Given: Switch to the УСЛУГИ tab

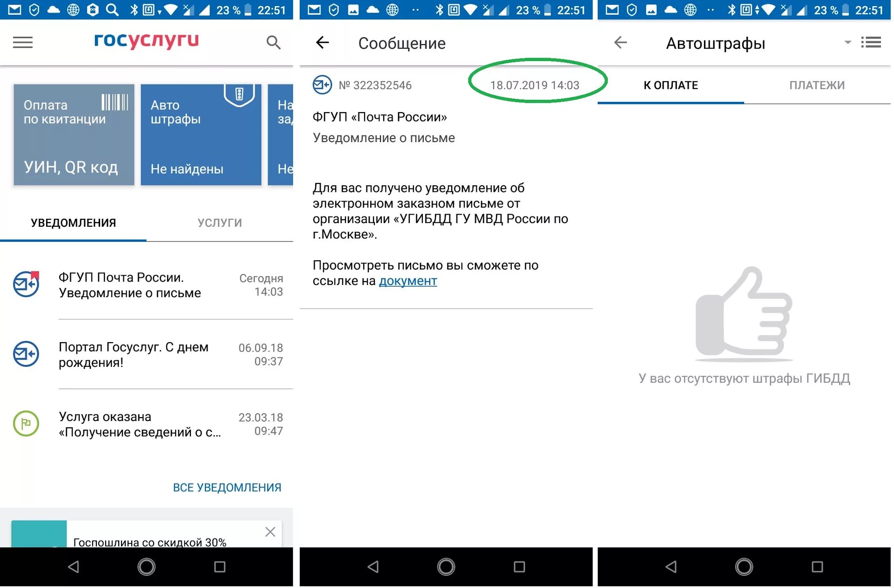Looking at the screenshot, I should pyautogui.click(x=219, y=223).
